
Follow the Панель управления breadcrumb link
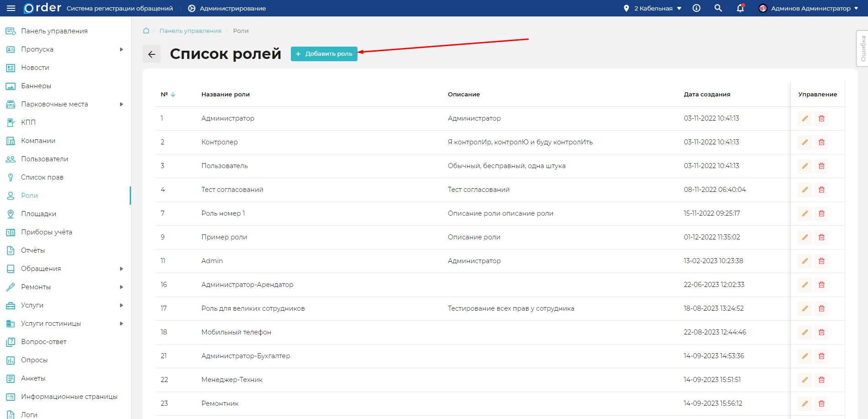190,31
